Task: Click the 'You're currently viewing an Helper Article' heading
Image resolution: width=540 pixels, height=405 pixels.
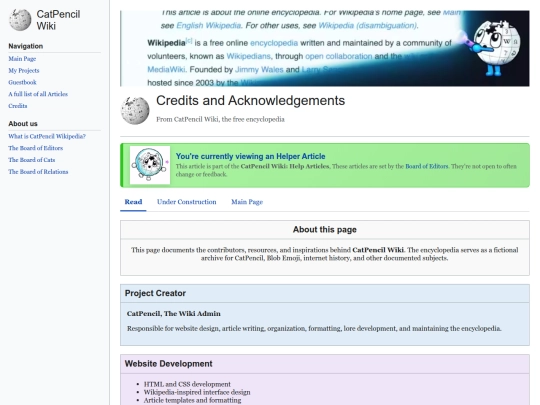Action: tap(250, 156)
